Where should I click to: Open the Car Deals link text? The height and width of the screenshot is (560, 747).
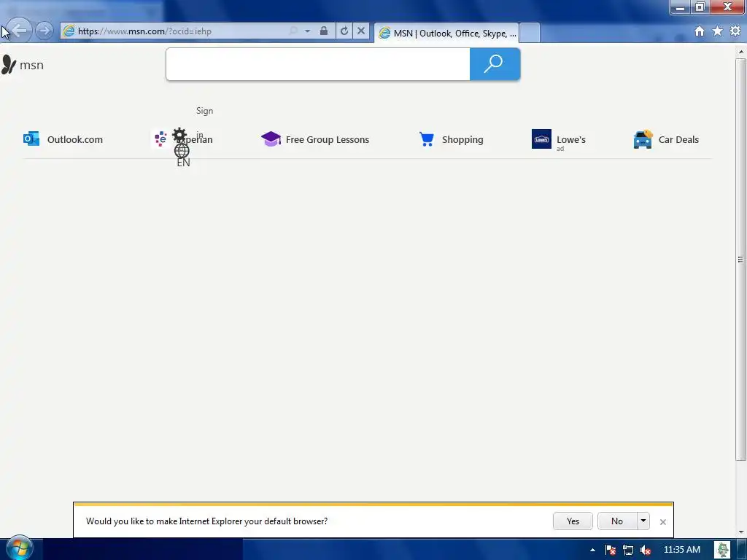678,139
